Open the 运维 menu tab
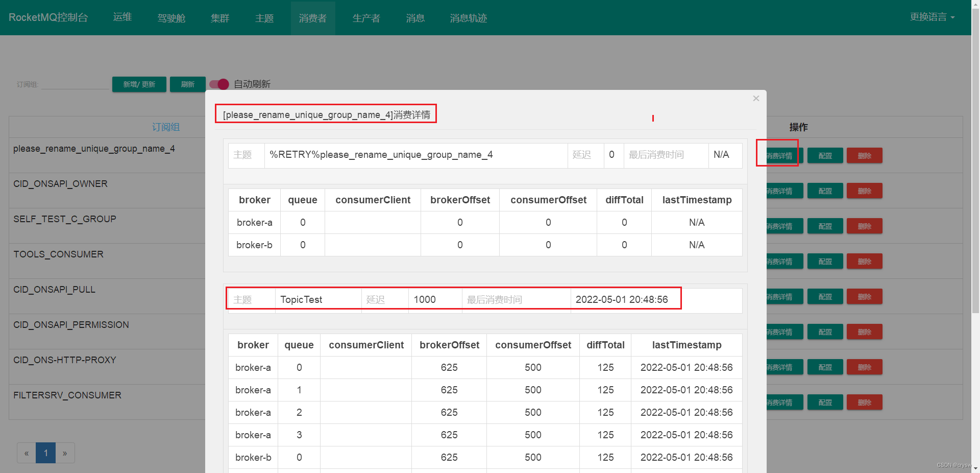 (122, 17)
